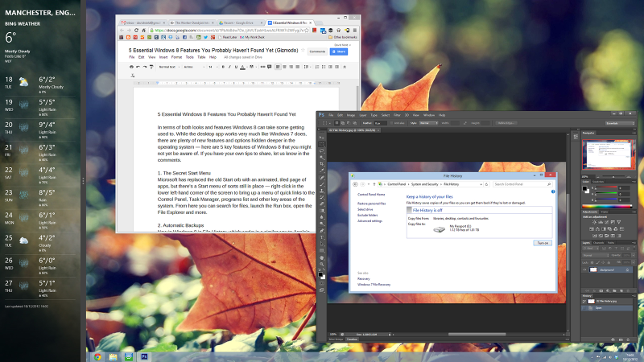Select the Gradient tool
This screenshot has width=644, height=362.
[321, 211]
